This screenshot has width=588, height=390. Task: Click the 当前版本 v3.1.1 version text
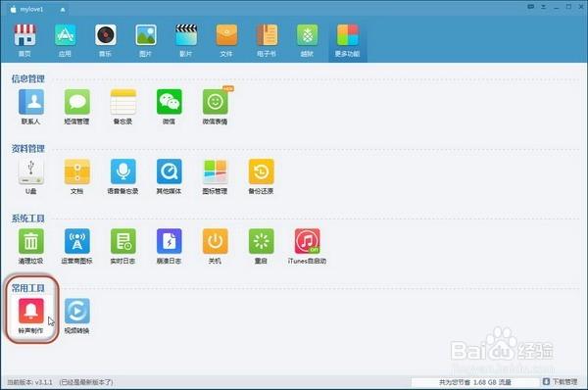click(x=29, y=382)
